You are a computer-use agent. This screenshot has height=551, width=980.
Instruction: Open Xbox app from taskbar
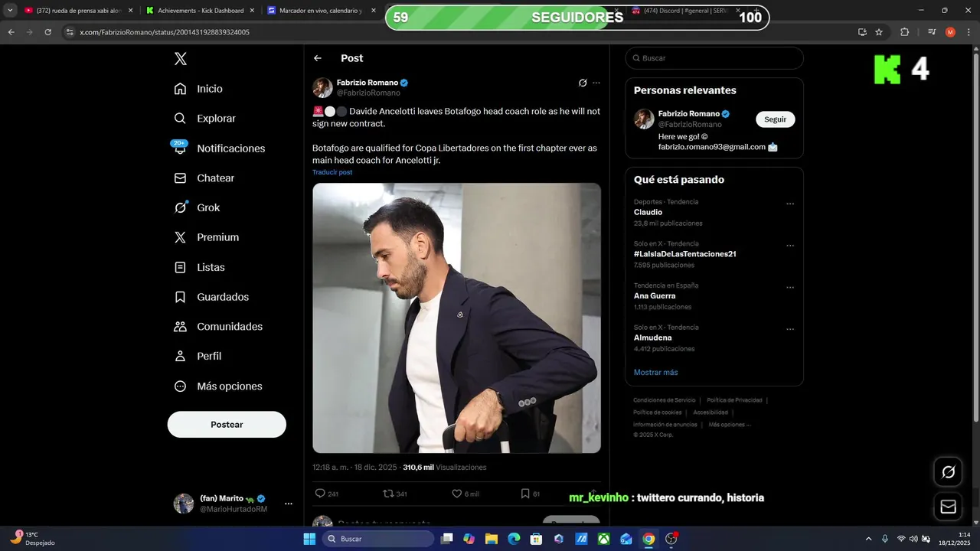(604, 539)
